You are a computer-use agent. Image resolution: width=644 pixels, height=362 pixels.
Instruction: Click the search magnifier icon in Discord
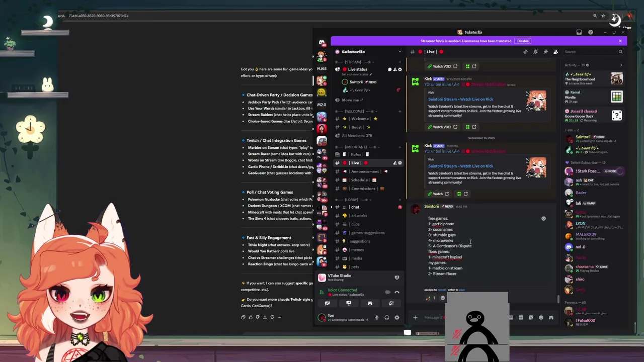coord(620,52)
